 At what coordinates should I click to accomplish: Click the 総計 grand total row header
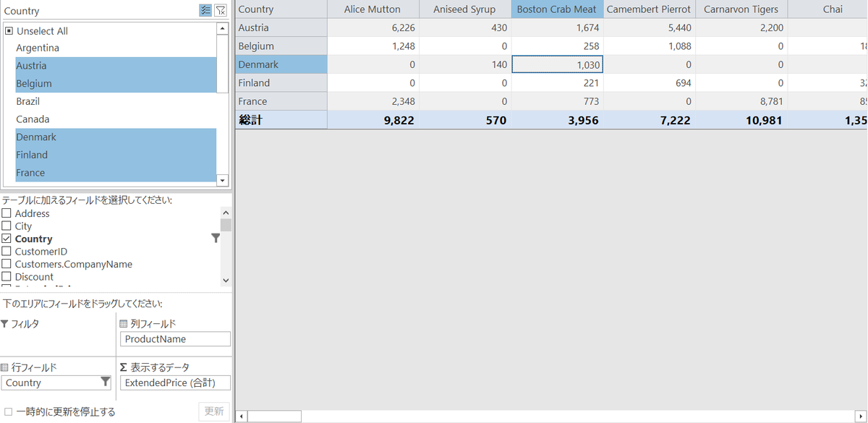(281, 120)
